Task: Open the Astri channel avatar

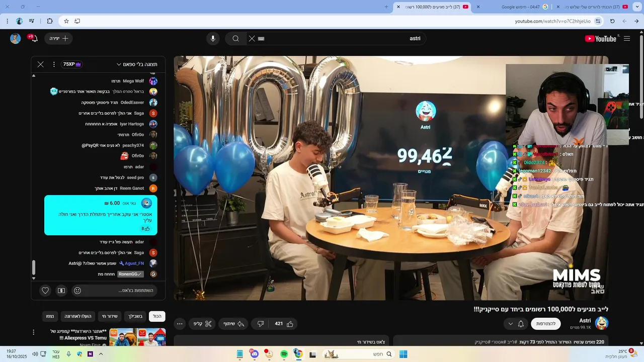Action: click(602, 323)
